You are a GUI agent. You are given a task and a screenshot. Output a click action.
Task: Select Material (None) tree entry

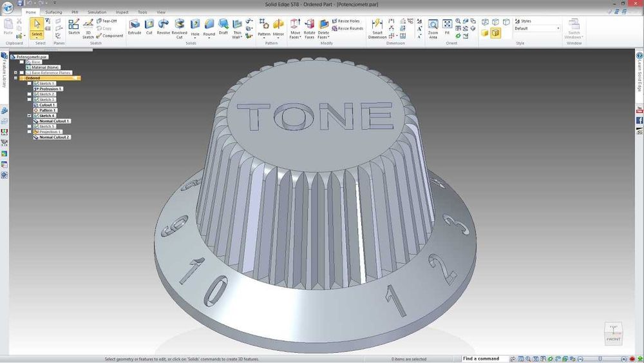(43, 67)
